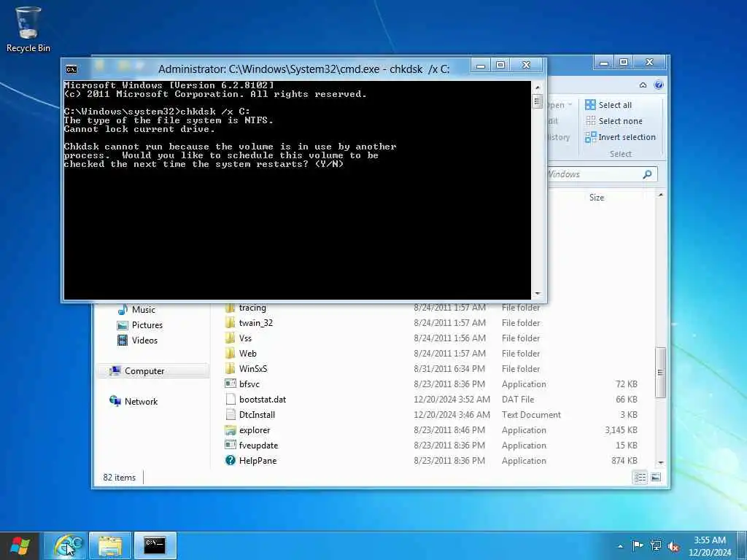Click the Select all ribbon button
The image size is (747, 560).
[x=609, y=105]
